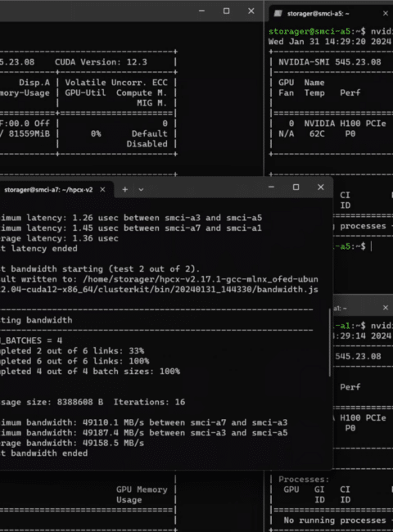Click '_BATCHES = 4' line
This screenshot has height=532, width=393.
31,340
